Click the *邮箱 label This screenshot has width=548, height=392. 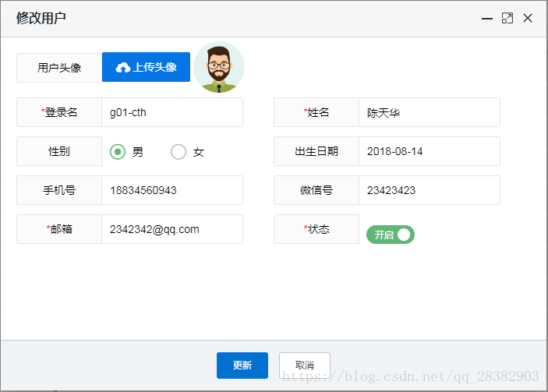(59, 229)
